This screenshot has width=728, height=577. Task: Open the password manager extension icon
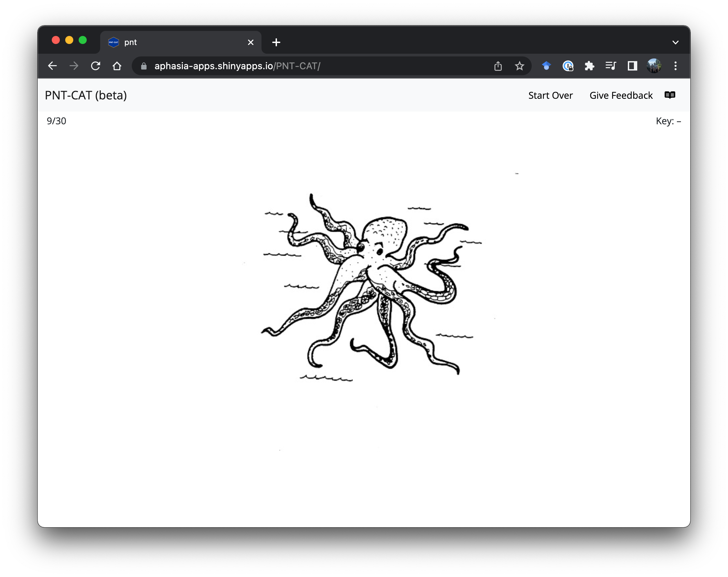568,66
